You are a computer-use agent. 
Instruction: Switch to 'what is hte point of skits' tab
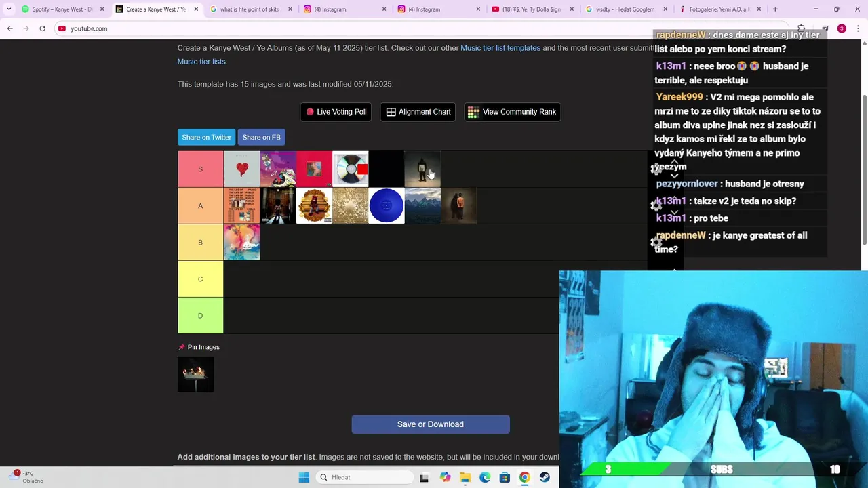[251, 9]
